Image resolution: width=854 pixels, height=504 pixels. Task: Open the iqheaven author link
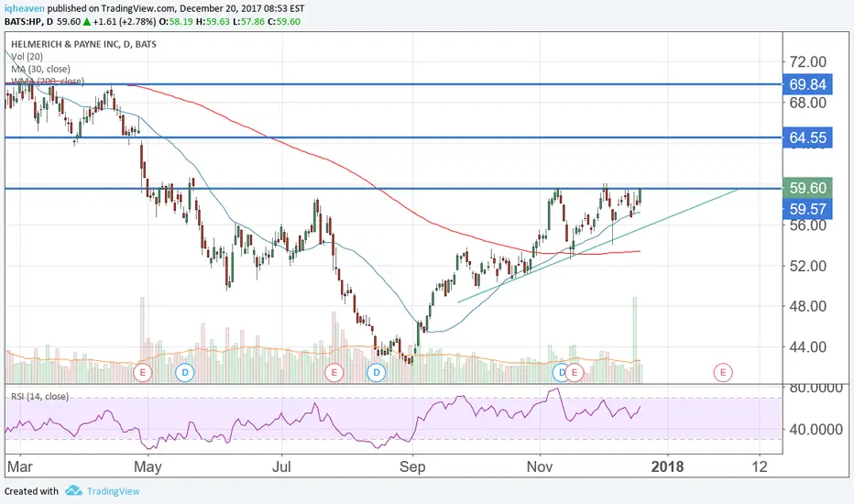(25, 9)
